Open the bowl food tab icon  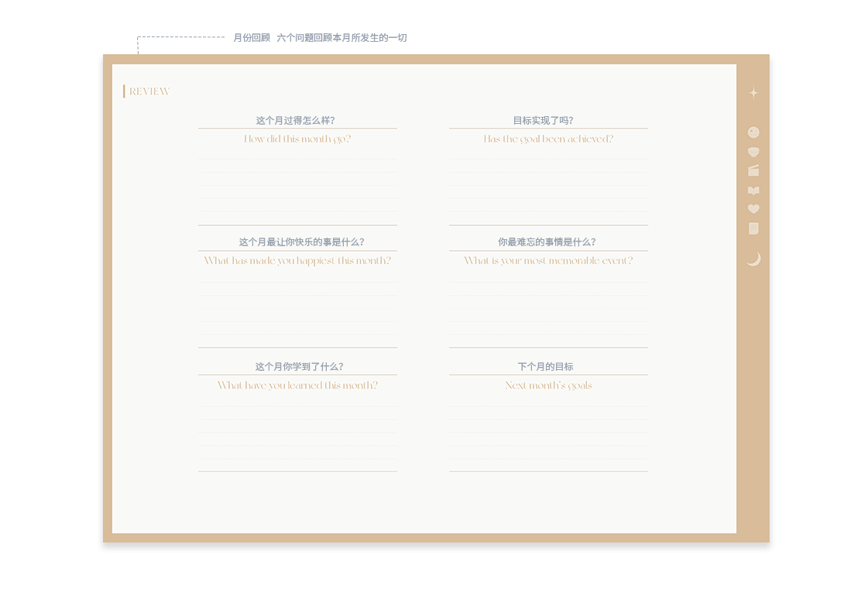[x=753, y=152]
